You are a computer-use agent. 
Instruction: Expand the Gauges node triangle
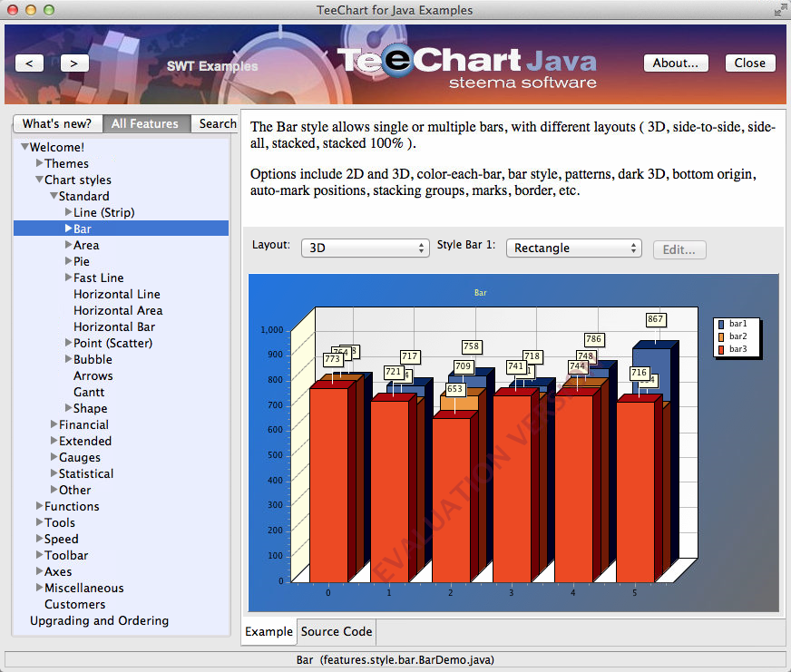pyautogui.click(x=54, y=457)
